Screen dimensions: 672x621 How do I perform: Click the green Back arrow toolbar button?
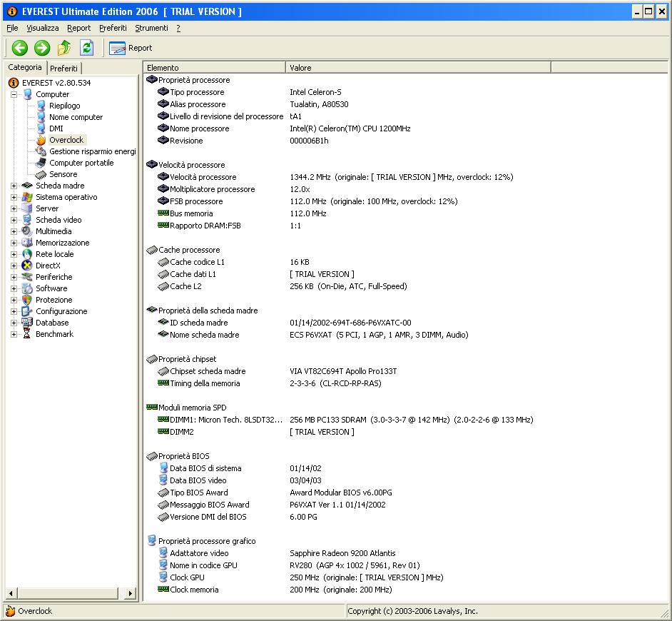click(x=20, y=48)
